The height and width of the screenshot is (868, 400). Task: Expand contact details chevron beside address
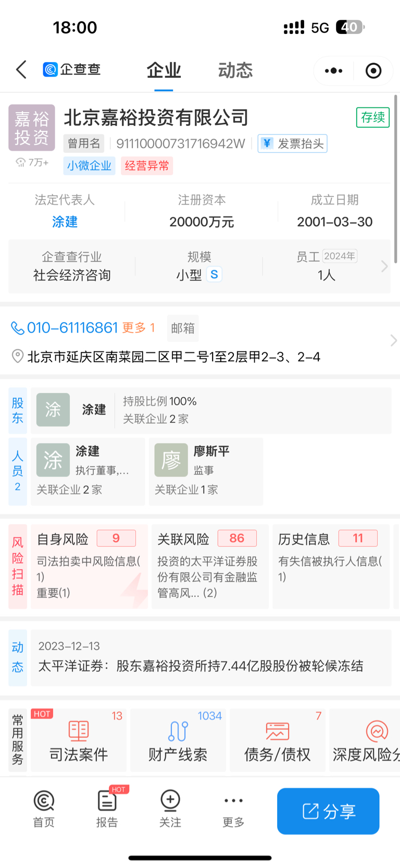393,340
